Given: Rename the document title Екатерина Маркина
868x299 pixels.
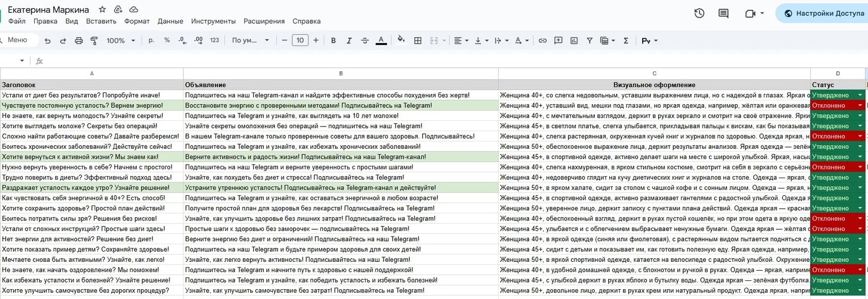Looking at the screenshot, I should pyautogui.click(x=49, y=10).
